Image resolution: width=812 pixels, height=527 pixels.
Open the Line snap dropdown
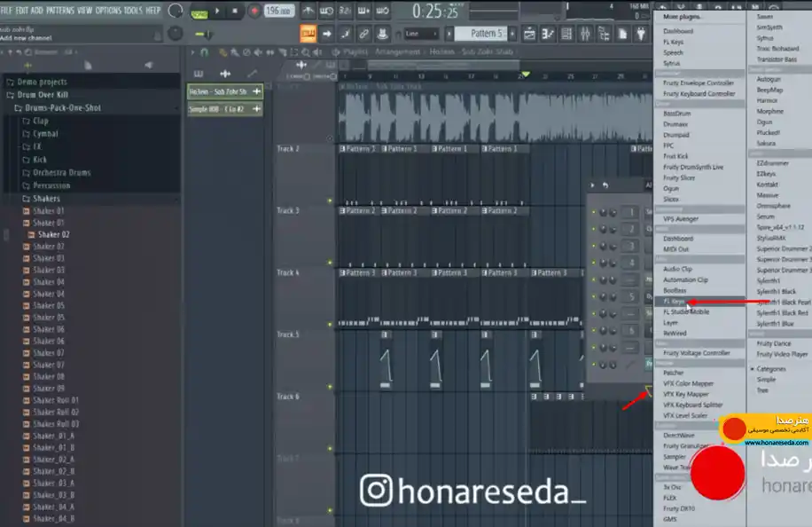pyautogui.click(x=421, y=35)
